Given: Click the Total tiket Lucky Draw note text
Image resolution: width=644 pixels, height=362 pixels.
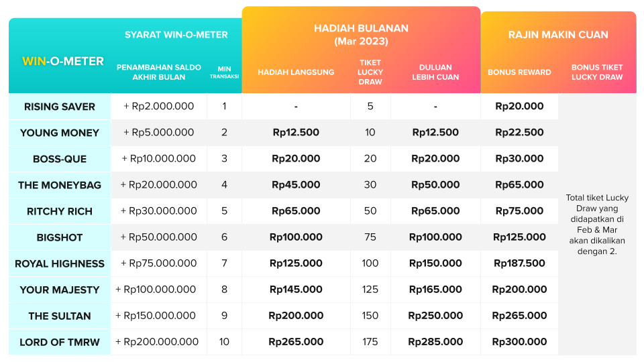Looking at the screenshot, I should [x=597, y=225].
